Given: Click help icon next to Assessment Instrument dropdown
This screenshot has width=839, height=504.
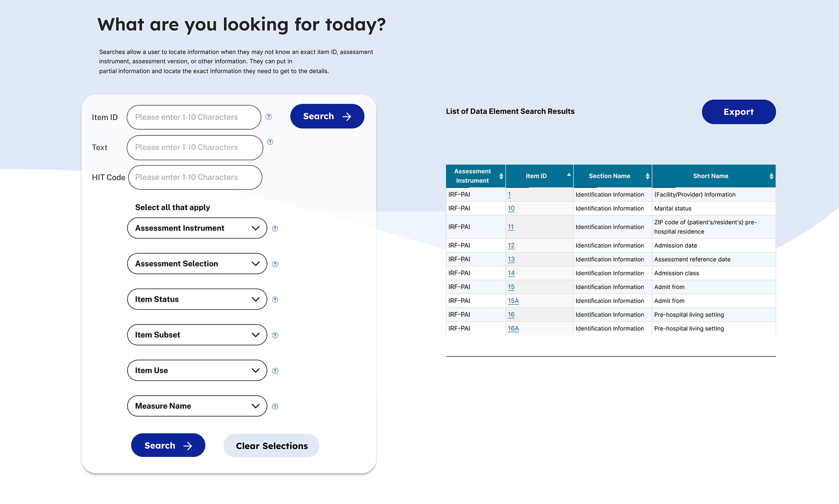Looking at the screenshot, I should 275,228.
